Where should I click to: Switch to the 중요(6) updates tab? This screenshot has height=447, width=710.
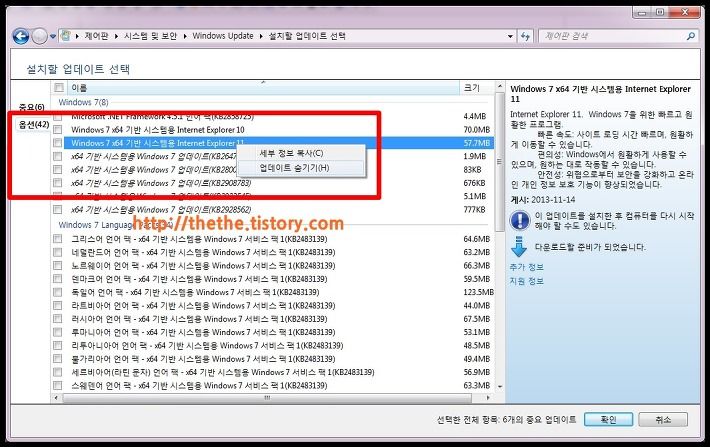[32, 107]
